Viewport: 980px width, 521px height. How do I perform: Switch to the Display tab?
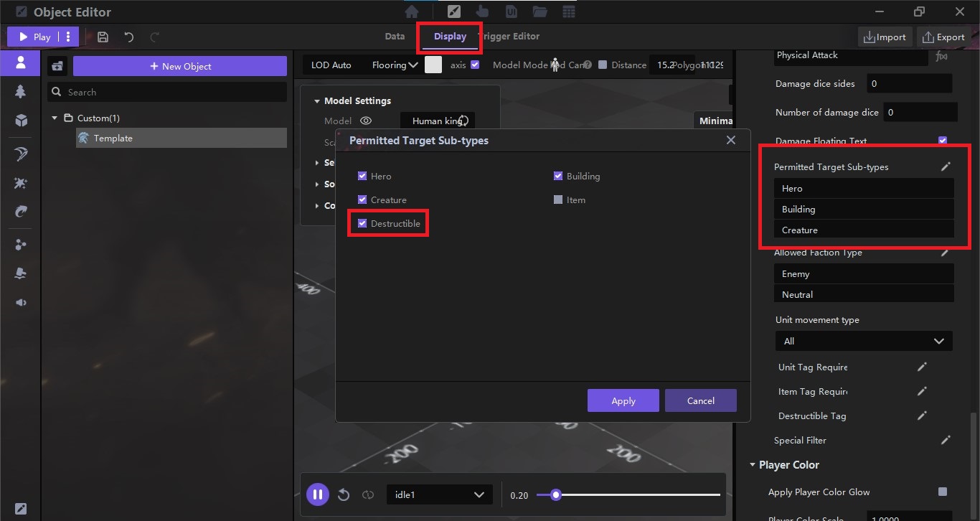tap(450, 36)
